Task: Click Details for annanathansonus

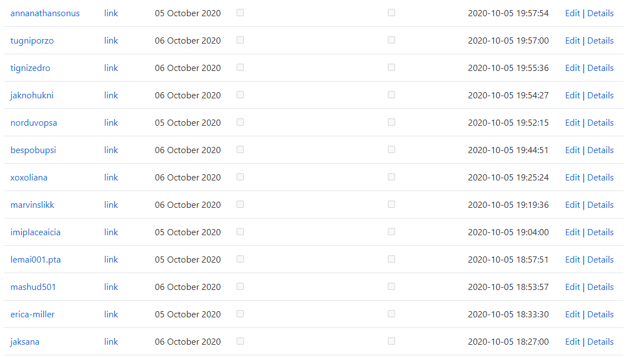Action: (600, 13)
